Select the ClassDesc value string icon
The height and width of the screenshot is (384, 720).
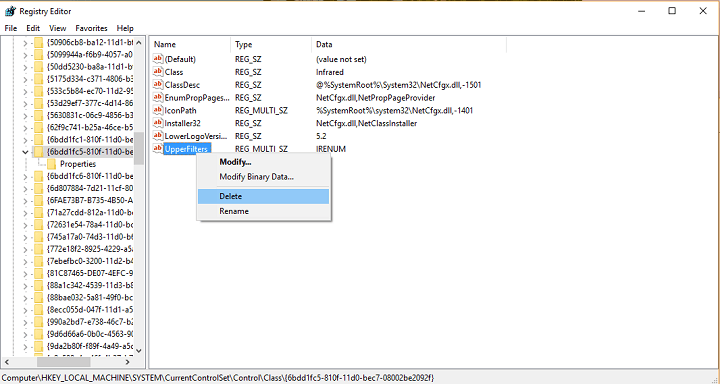pyautogui.click(x=158, y=85)
